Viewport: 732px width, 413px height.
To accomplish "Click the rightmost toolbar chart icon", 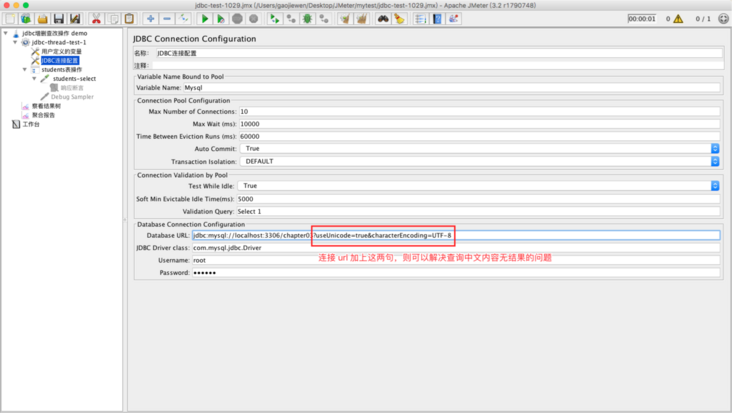I will (453, 19).
